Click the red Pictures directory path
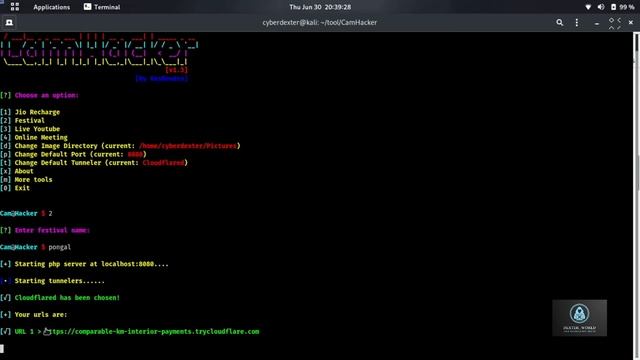640x360 pixels. (x=188, y=146)
